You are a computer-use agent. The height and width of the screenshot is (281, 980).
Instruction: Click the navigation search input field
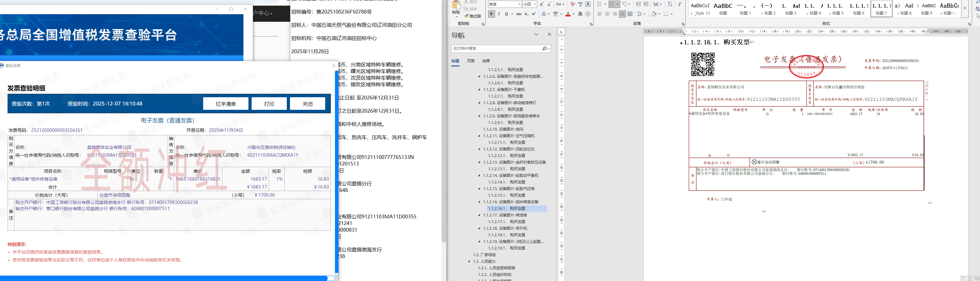[x=496, y=48]
